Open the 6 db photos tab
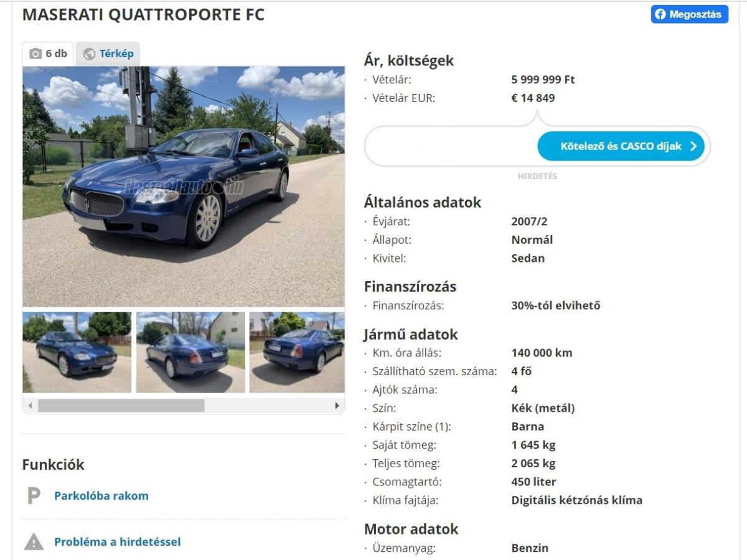 [x=49, y=54]
